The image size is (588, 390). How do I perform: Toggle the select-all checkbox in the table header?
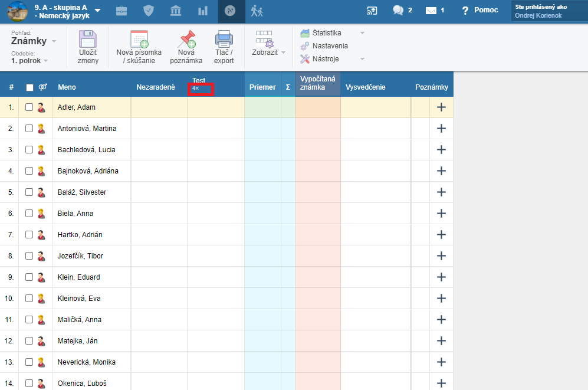(29, 87)
